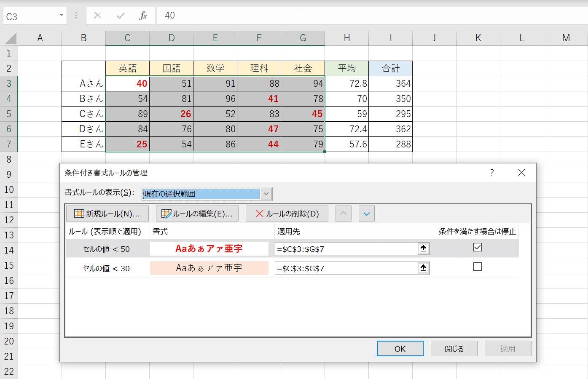Viewport: 588px width, 379px height.
Task: Uncheck 条件を満たす場合は停止 for the セルの値 < 50 rule
Action: 477,247
